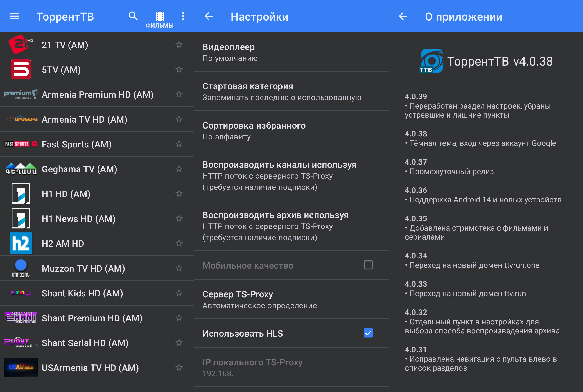Go back from the Настройки screen

click(x=209, y=17)
